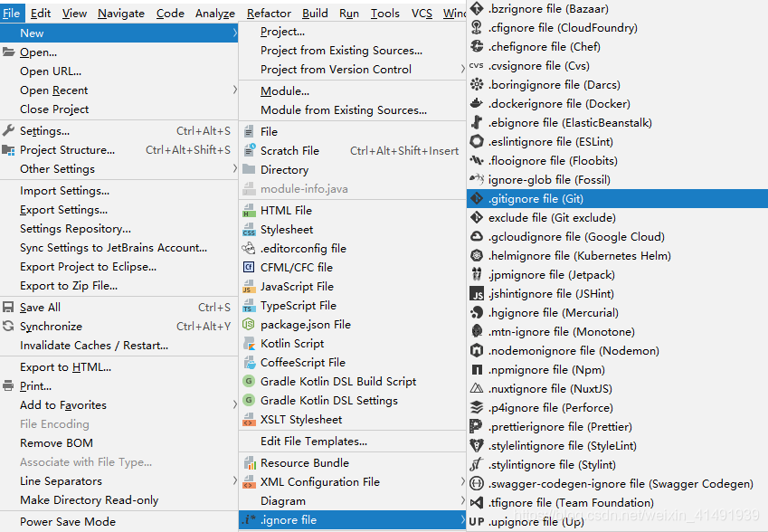Open the Edit menu
This screenshot has height=532, width=768.
[x=41, y=14]
